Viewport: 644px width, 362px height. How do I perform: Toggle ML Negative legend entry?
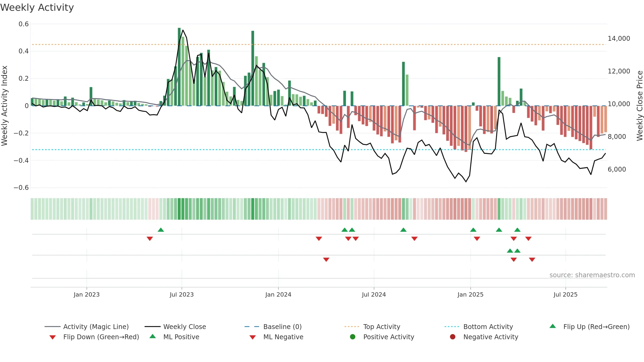click(276, 337)
